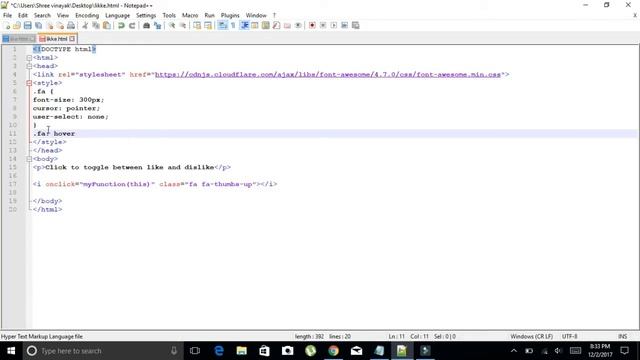Click the Windows search box in taskbar
This screenshot has width=640, height=360.
102,351
